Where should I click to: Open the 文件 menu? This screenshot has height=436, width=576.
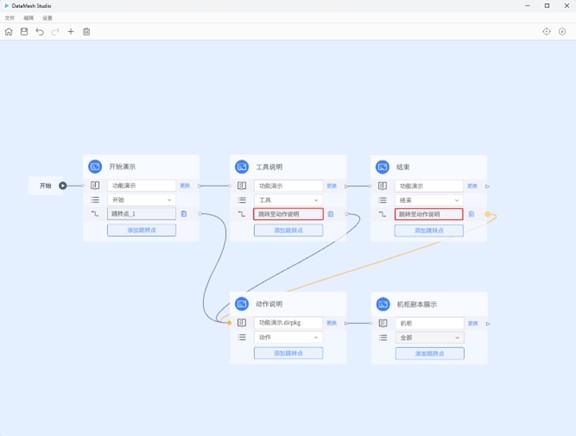tap(10, 18)
